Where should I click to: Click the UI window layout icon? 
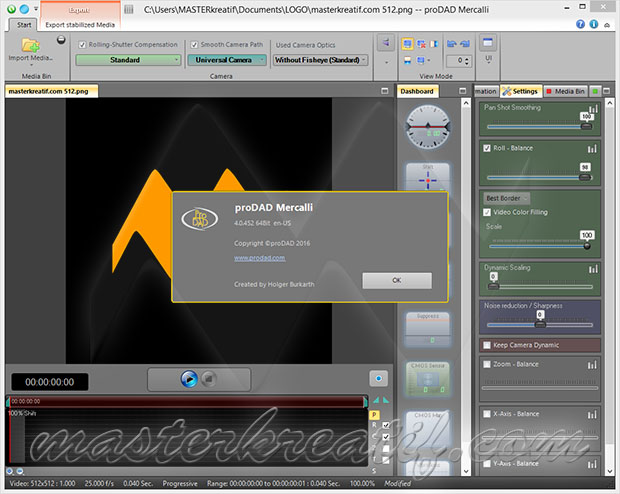(x=488, y=42)
